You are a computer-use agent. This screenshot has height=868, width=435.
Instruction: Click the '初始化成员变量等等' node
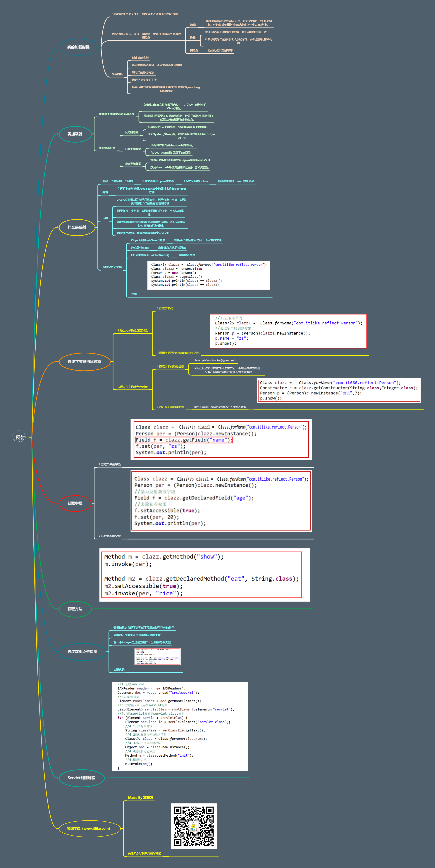pos(220,51)
